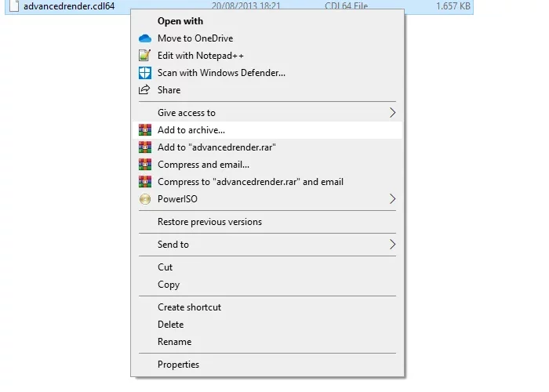This screenshot has height=392, width=549.
Task: Open Properties from the context menu
Action: (267, 365)
